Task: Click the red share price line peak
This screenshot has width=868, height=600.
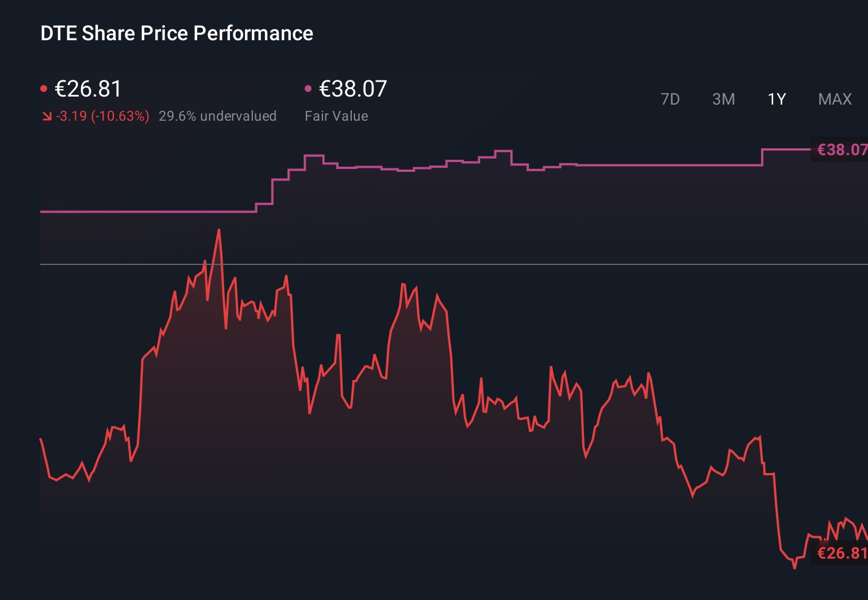Action: point(219,229)
